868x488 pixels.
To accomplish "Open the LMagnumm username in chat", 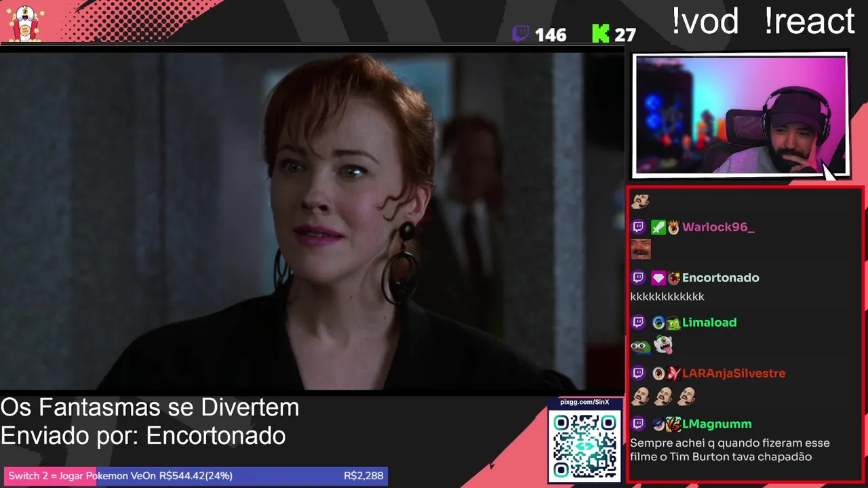I will click(x=717, y=424).
